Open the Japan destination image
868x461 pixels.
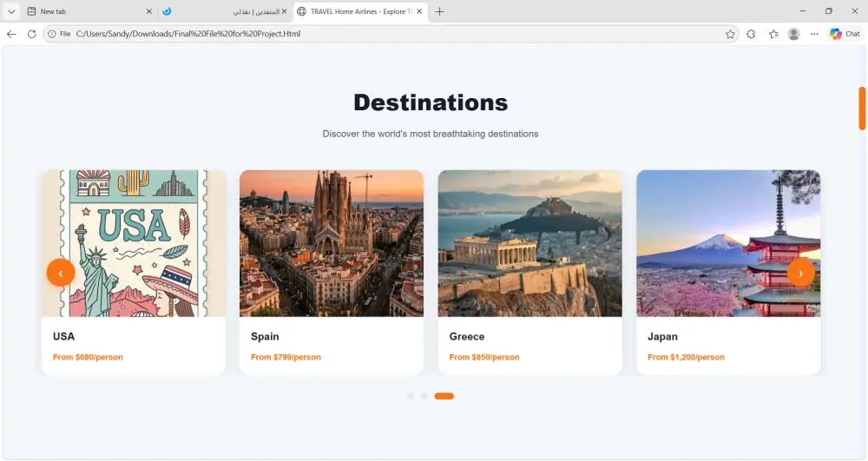pyautogui.click(x=728, y=243)
